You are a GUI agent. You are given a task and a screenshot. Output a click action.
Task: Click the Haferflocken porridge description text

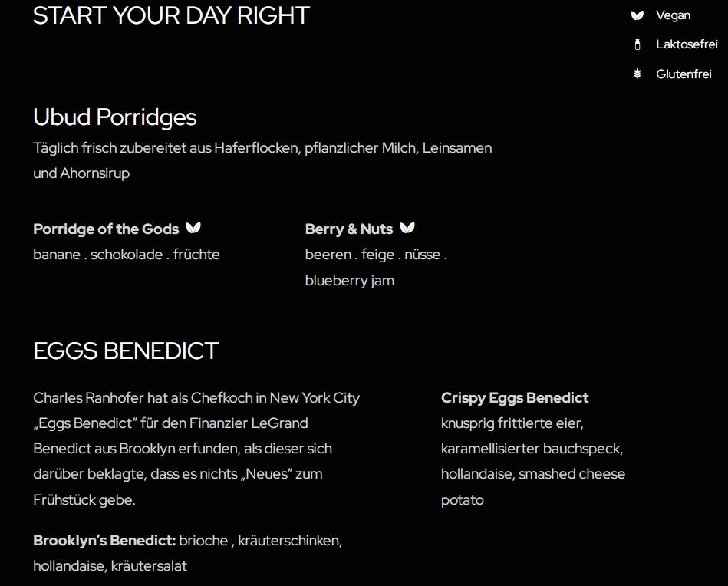click(262, 160)
